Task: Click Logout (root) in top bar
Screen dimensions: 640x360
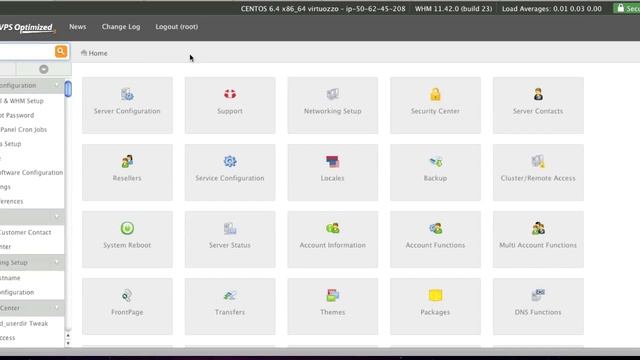Action: 177,27
